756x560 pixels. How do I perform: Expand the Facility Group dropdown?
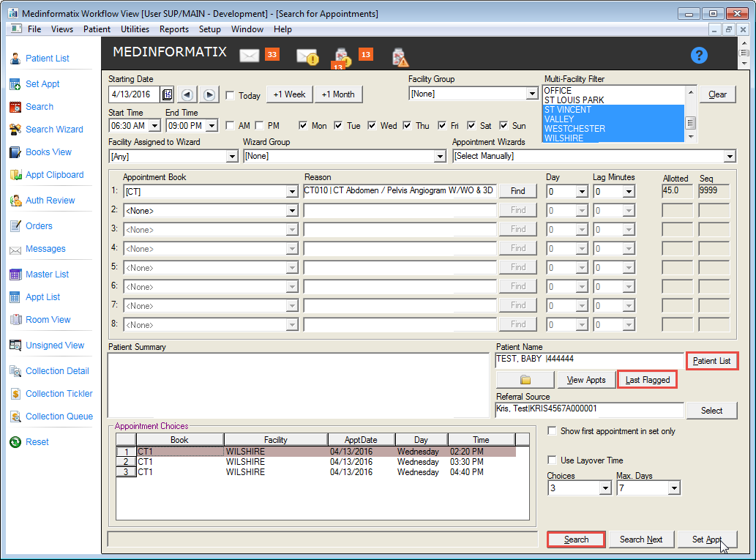532,94
